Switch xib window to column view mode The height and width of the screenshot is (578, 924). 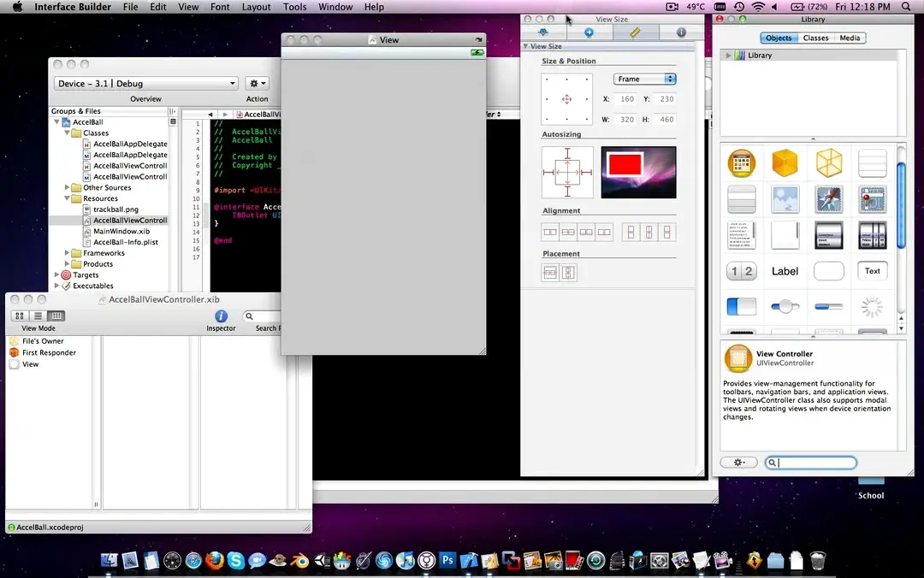(56, 316)
